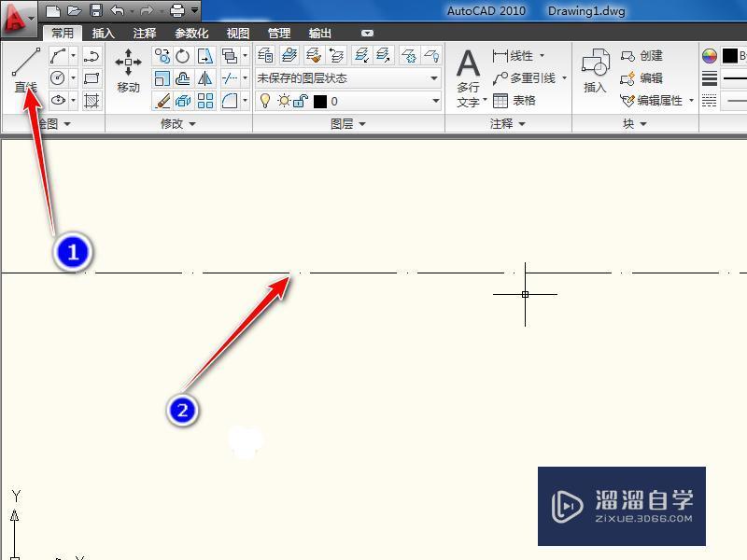Click the Layer Freeze icon
Viewport: 747px width, 560px height.
pos(409,56)
